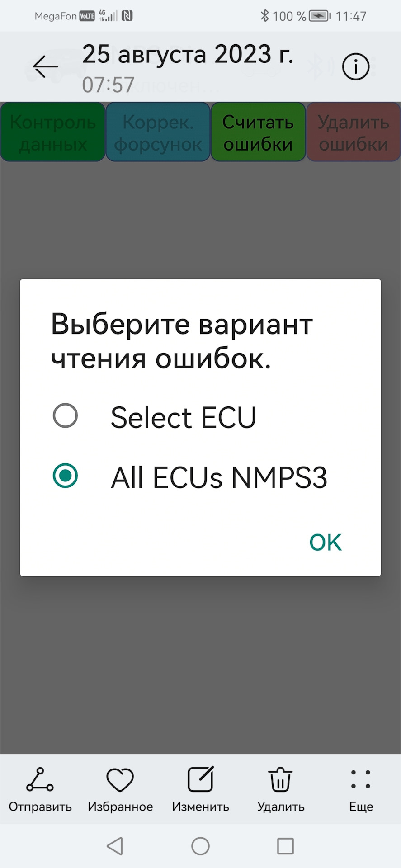This screenshot has width=401, height=868.
Task: Tap the info icon in the header
Action: pyautogui.click(x=356, y=66)
